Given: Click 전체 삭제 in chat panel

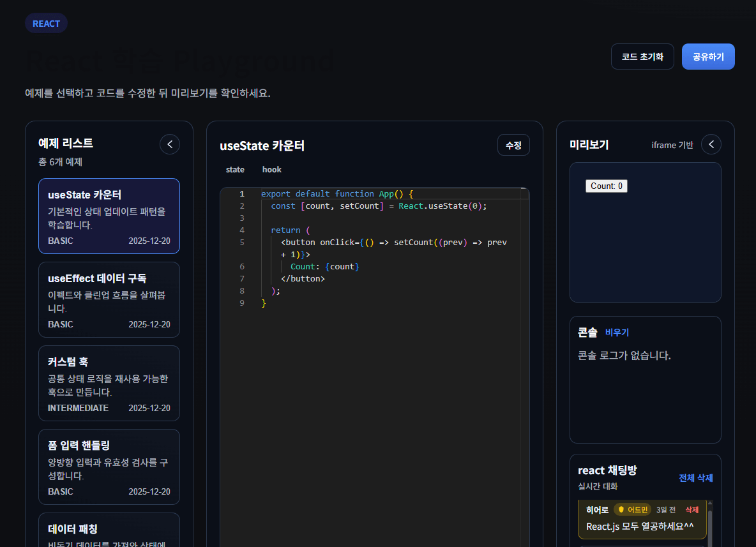Looking at the screenshot, I should point(695,478).
